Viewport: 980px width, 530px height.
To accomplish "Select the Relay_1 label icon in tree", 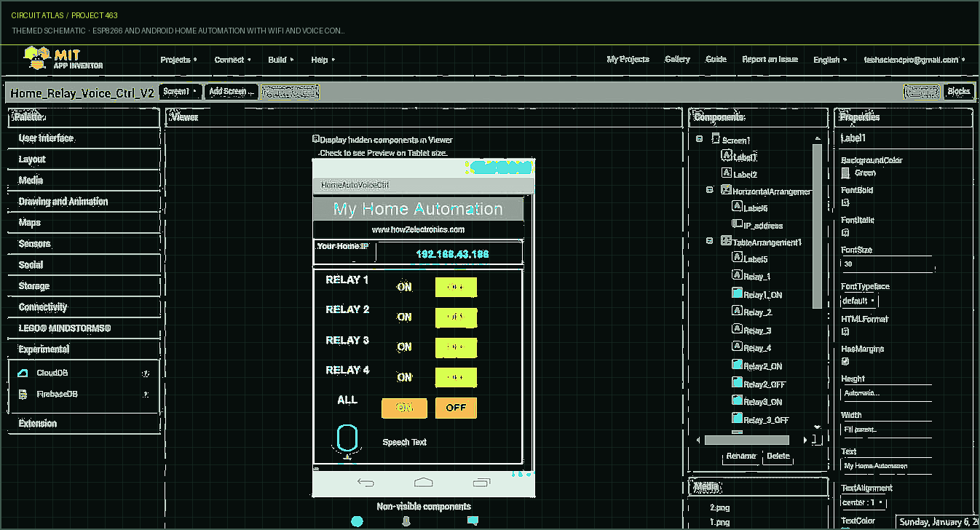I will pos(737,275).
